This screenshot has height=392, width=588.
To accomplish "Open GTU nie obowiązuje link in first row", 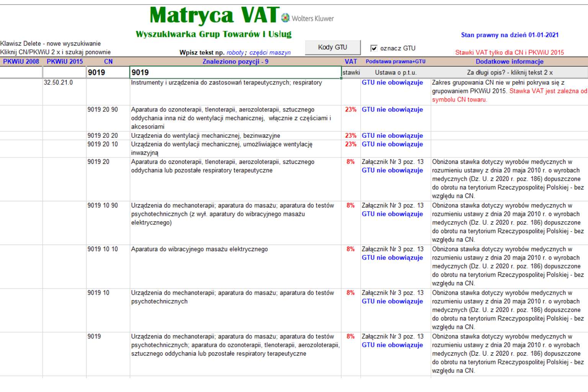I will coord(392,83).
